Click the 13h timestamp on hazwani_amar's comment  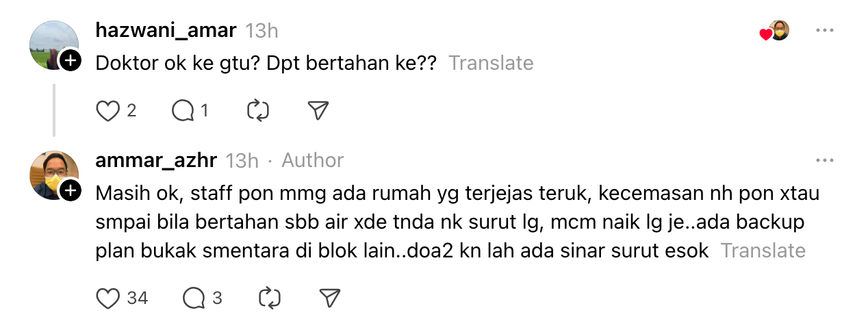pos(261,31)
